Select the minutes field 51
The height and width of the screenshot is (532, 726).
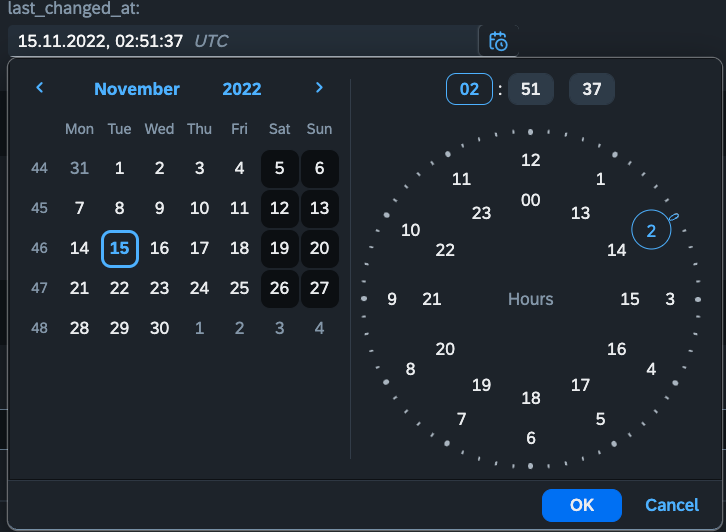531,89
